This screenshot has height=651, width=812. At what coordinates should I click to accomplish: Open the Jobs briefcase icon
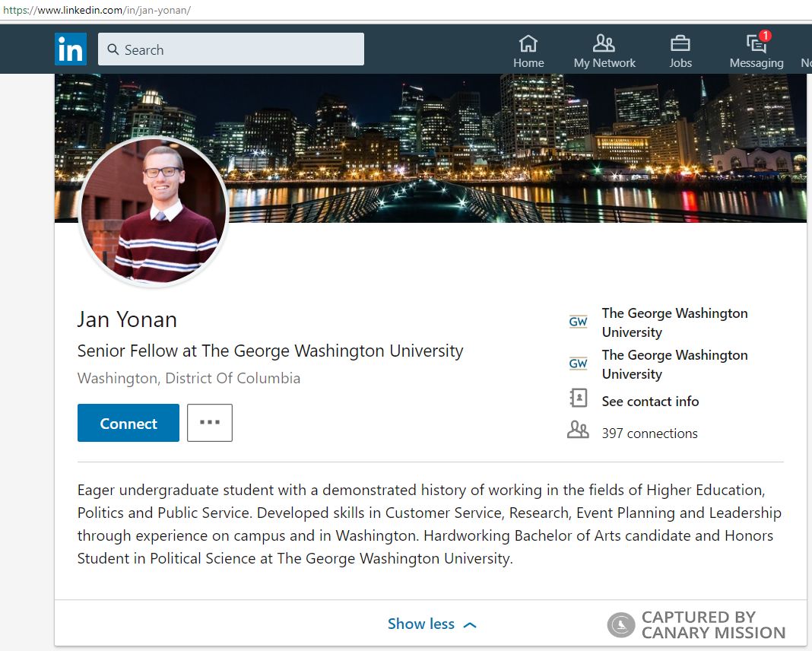point(680,43)
